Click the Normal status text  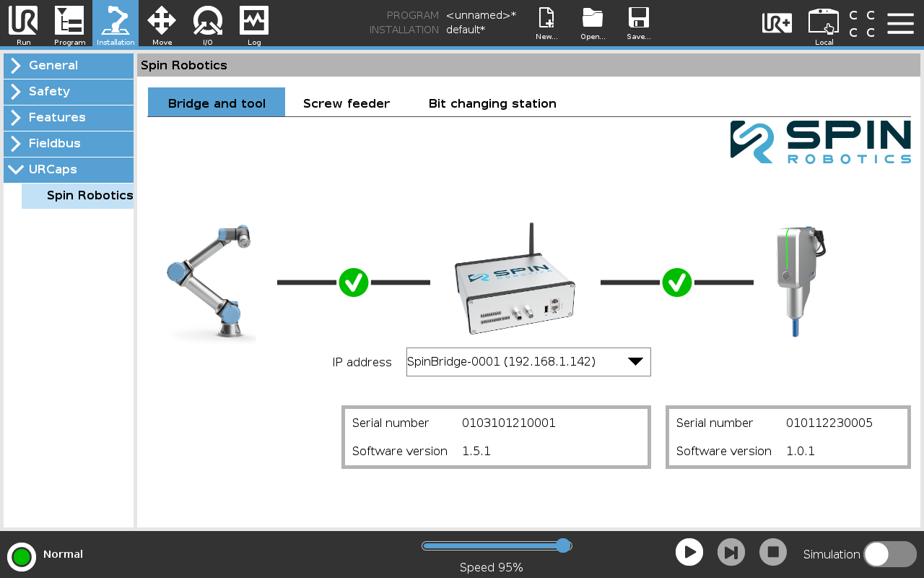63,555
